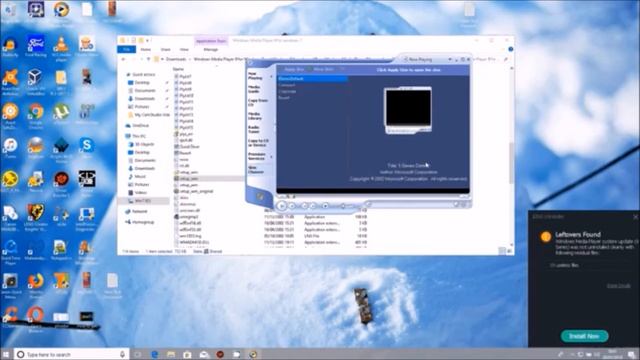The image size is (640, 360).
Task: Open Premium Services in player taskbar
Action: 257,156
